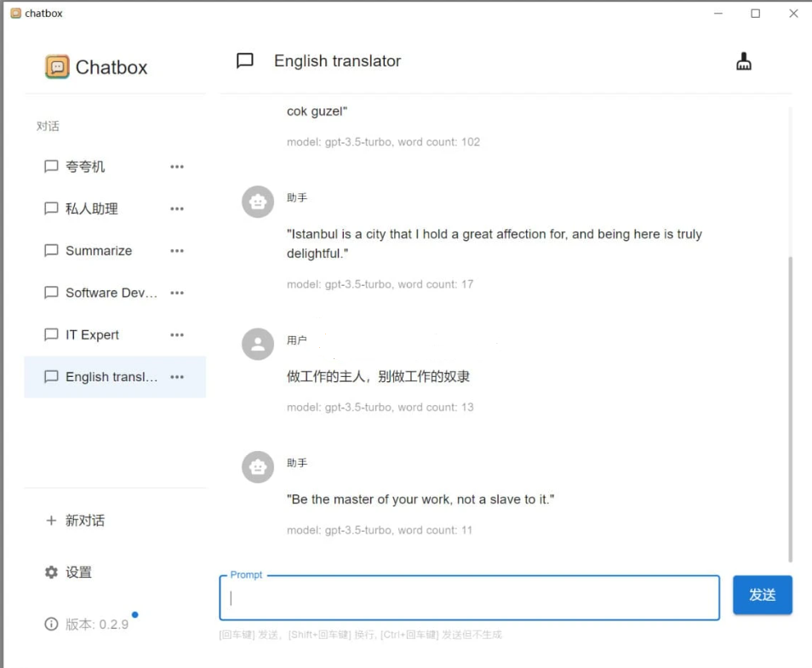This screenshot has width=812, height=668.
Task: Click the info icon beside 版本: 0.2.9
Action: (51, 624)
